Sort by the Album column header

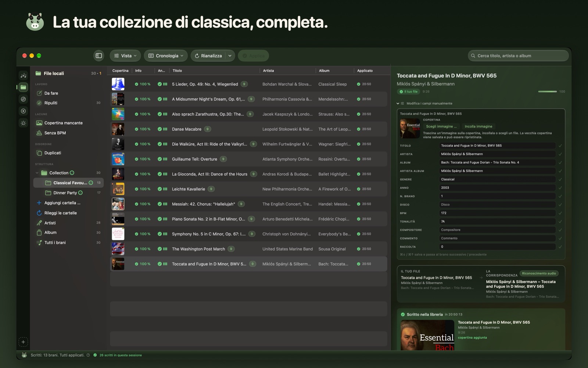[x=324, y=71]
